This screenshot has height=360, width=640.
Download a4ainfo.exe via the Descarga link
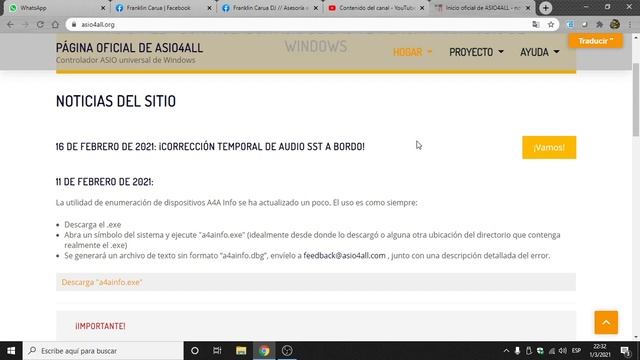(102, 282)
